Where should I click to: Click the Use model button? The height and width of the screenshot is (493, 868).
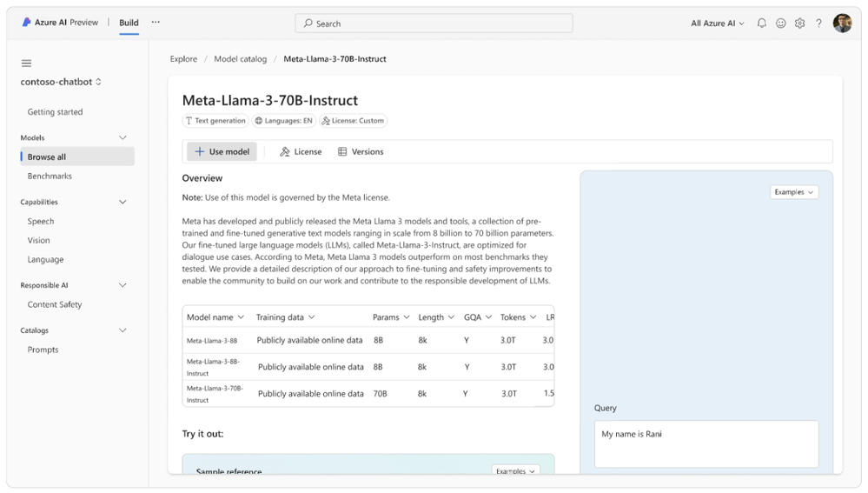point(222,152)
